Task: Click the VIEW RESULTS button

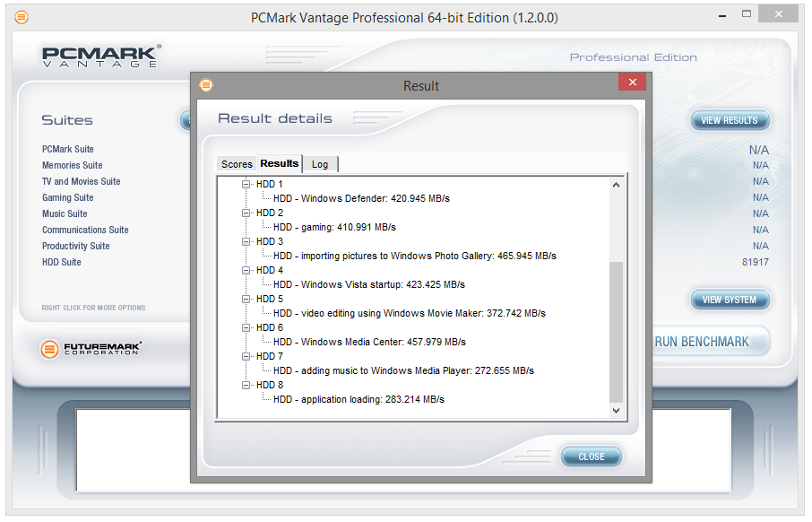Action: point(730,120)
